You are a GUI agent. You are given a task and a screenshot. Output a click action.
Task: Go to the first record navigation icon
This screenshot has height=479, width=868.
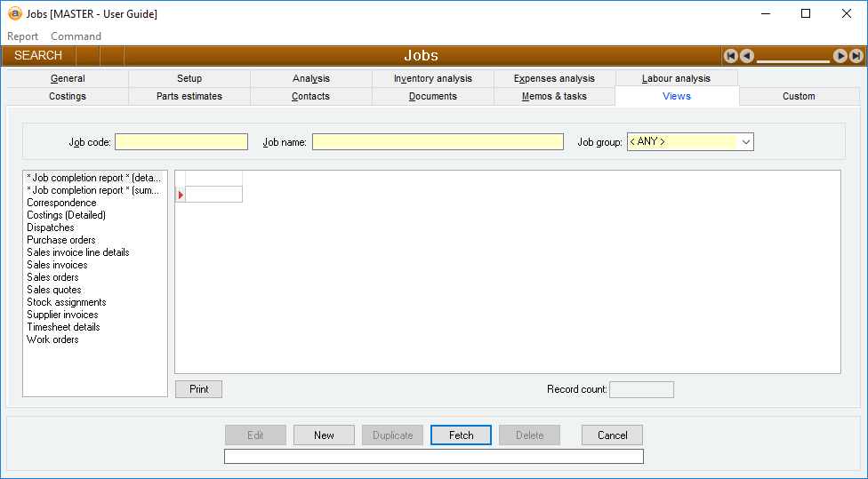(731, 56)
